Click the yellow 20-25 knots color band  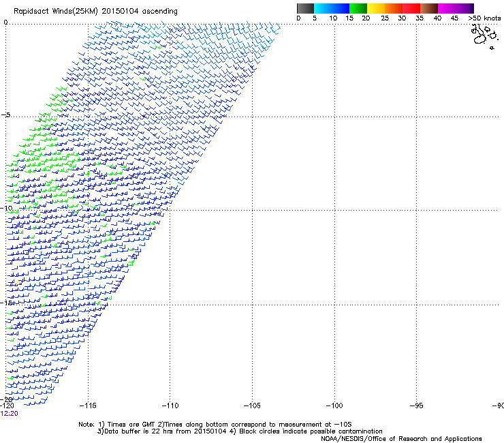pos(376,8)
